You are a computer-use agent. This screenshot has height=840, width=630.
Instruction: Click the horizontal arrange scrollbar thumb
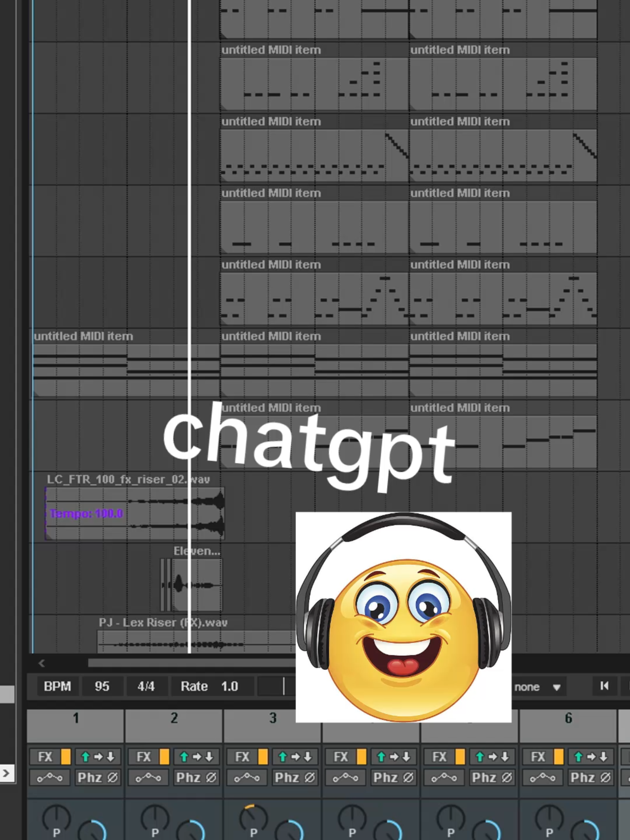192,663
